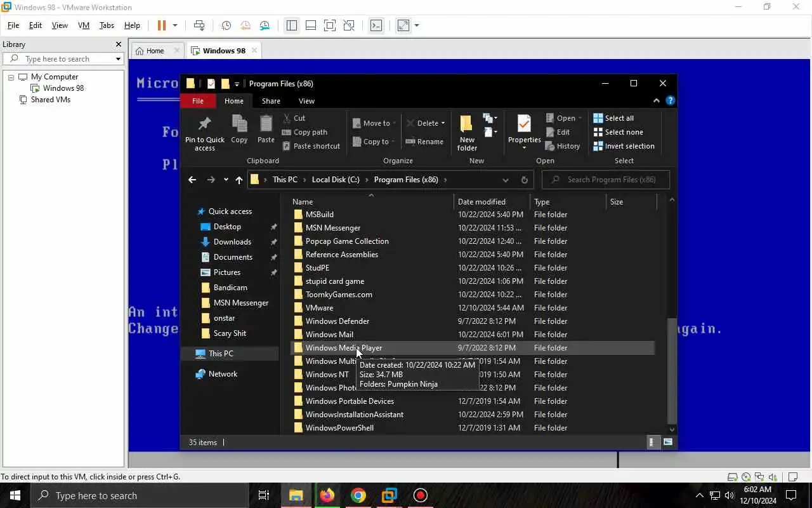Select Shared VMs in the Library
Viewport: 812px width, 508px height.
click(50, 100)
